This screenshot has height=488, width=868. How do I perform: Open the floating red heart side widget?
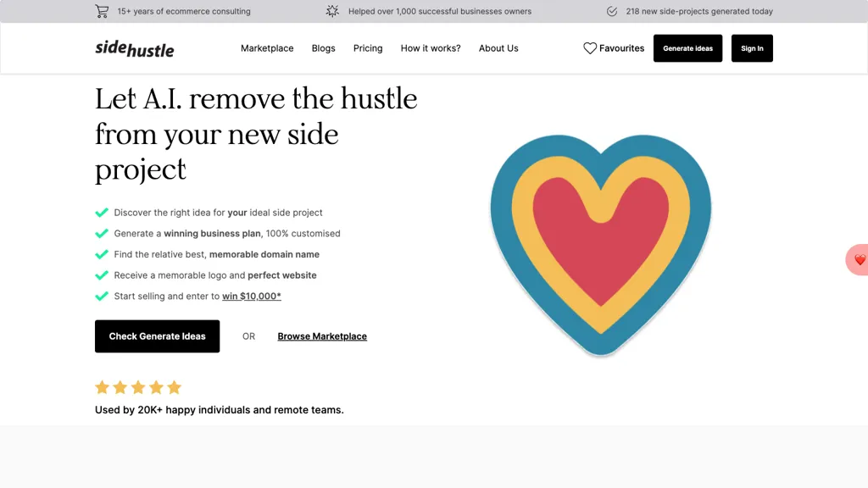pos(858,259)
